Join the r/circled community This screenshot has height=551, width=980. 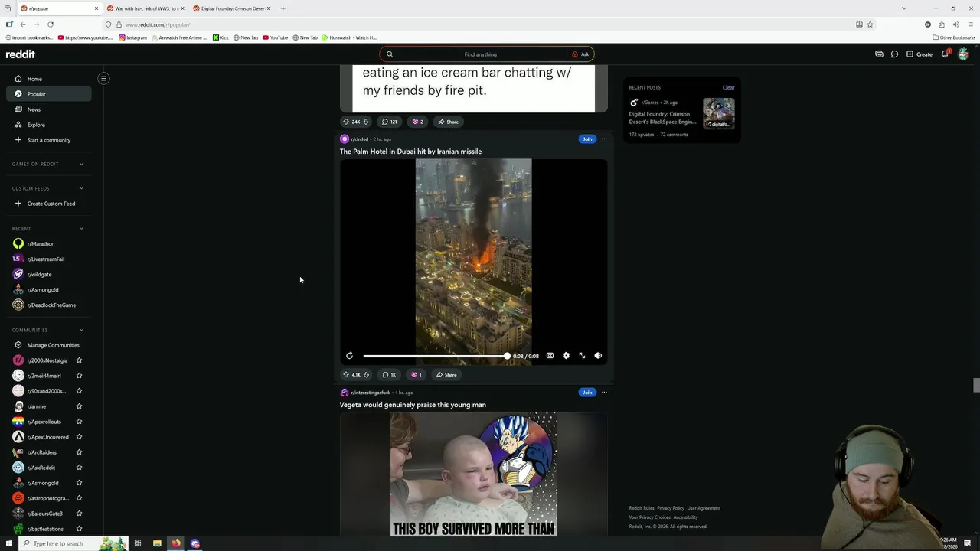click(x=587, y=139)
